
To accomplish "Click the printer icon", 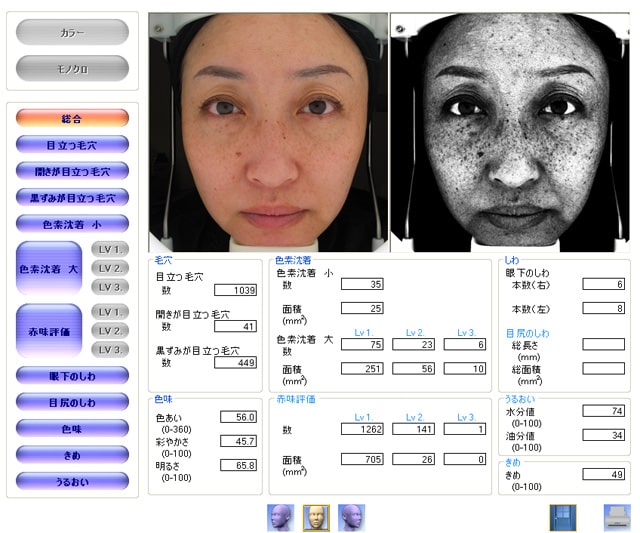I will pyautogui.click(x=615, y=517).
